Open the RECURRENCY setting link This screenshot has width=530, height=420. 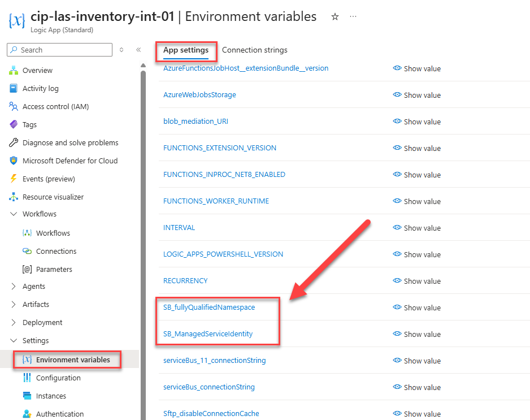(x=185, y=281)
